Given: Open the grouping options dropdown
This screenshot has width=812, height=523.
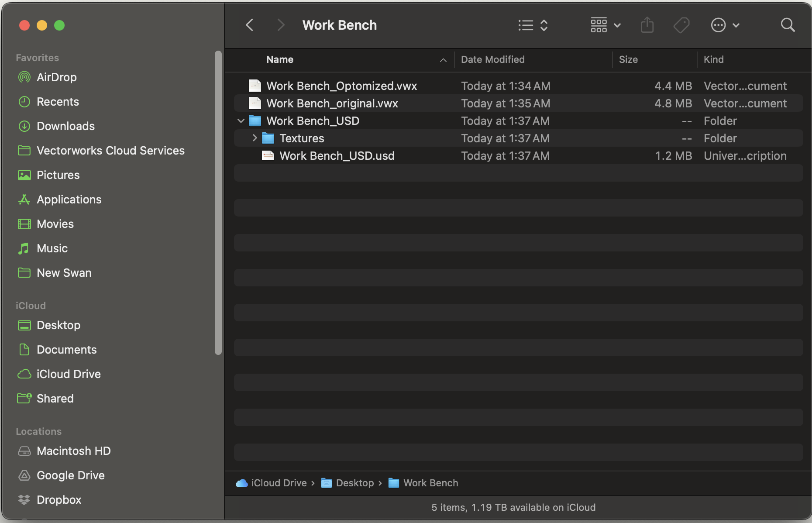Looking at the screenshot, I should pyautogui.click(x=605, y=25).
